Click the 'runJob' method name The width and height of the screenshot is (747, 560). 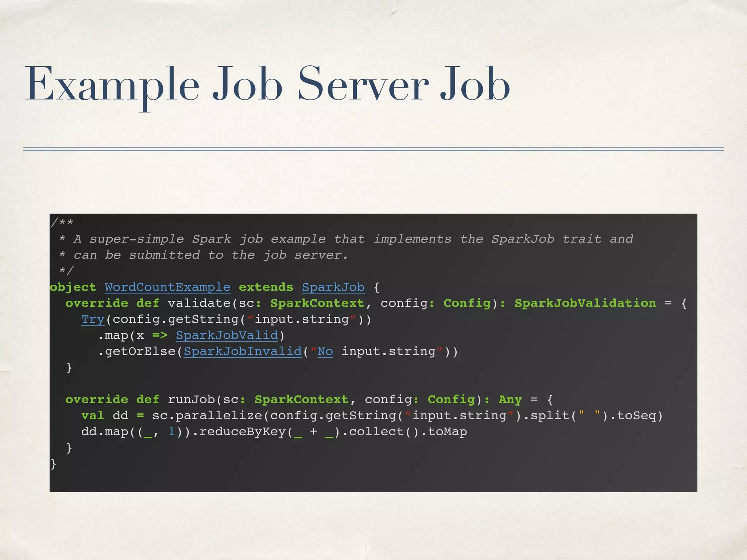(191, 400)
